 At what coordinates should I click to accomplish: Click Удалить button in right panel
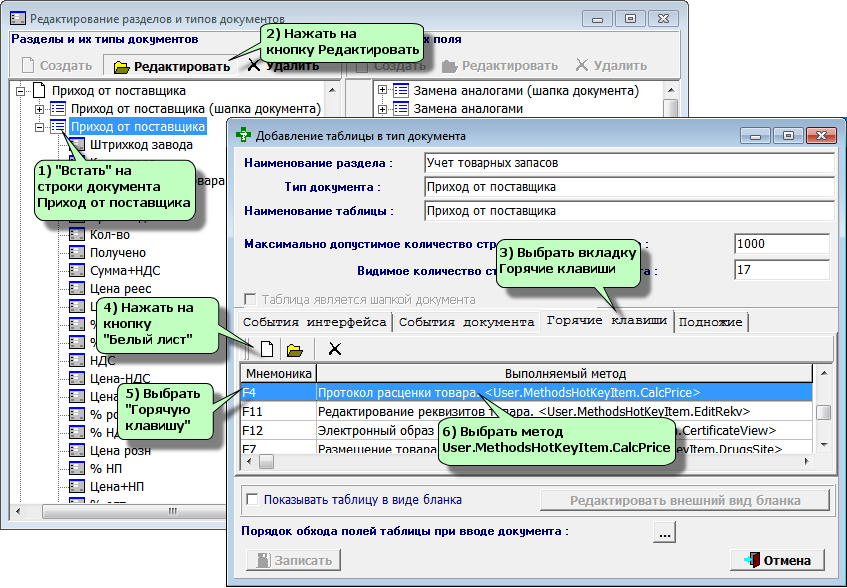pyautogui.click(x=611, y=66)
